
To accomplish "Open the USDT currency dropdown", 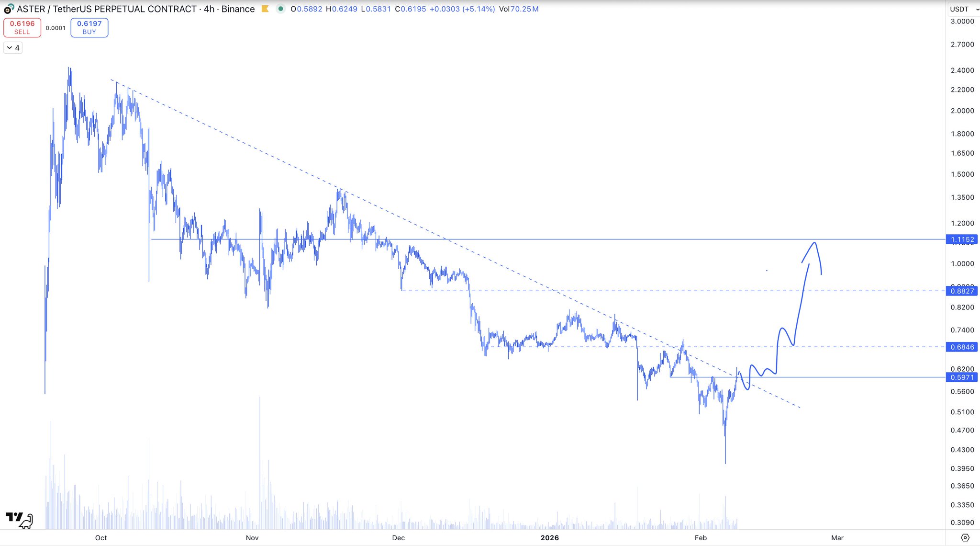I will pos(963,9).
